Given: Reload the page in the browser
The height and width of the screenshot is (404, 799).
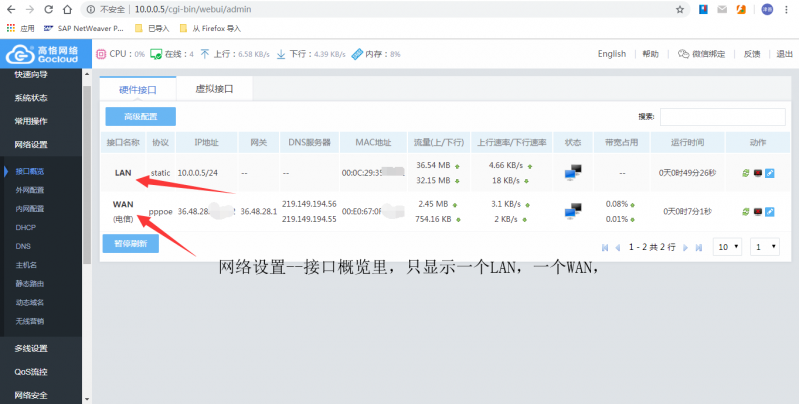Looking at the screenshot, I should [48, 9].
